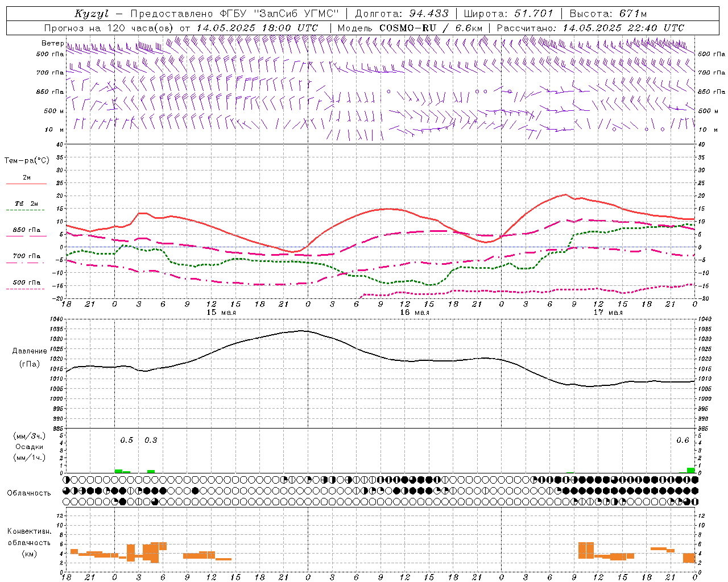Click the "Конвективн." convective cloud label
Viewport: 728px width, 582px height.
click(x=30, y=531)
